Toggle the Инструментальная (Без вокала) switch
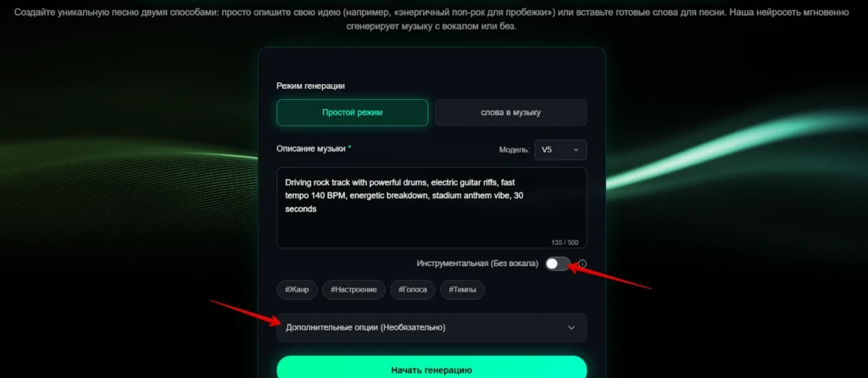 558,264
